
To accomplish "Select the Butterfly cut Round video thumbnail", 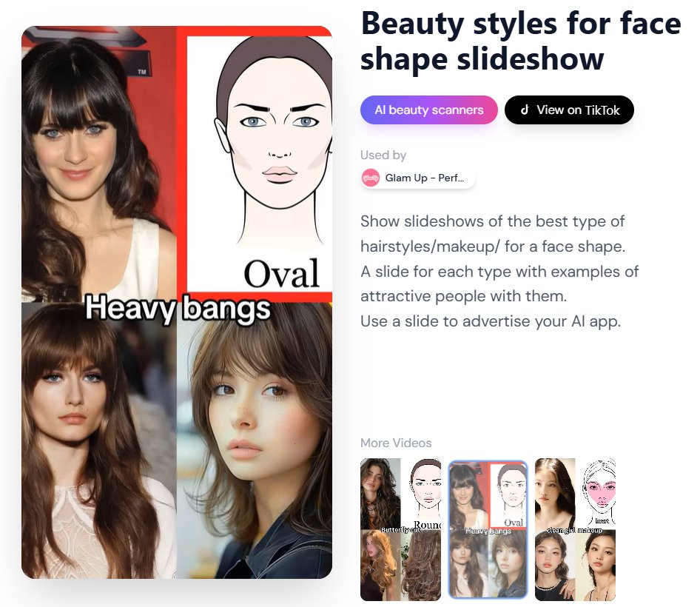I will coord(400,529).
